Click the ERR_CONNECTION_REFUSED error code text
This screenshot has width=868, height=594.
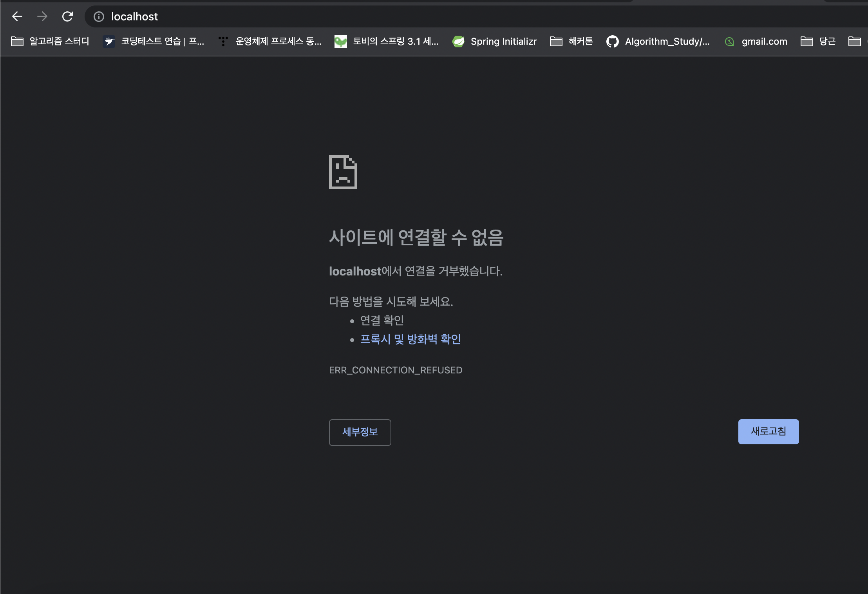pos(396,370)
